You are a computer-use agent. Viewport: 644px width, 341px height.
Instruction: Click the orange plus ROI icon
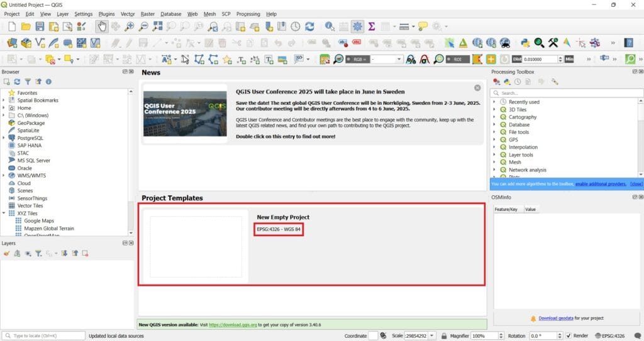pyautogui.click(x=491, y=60)
